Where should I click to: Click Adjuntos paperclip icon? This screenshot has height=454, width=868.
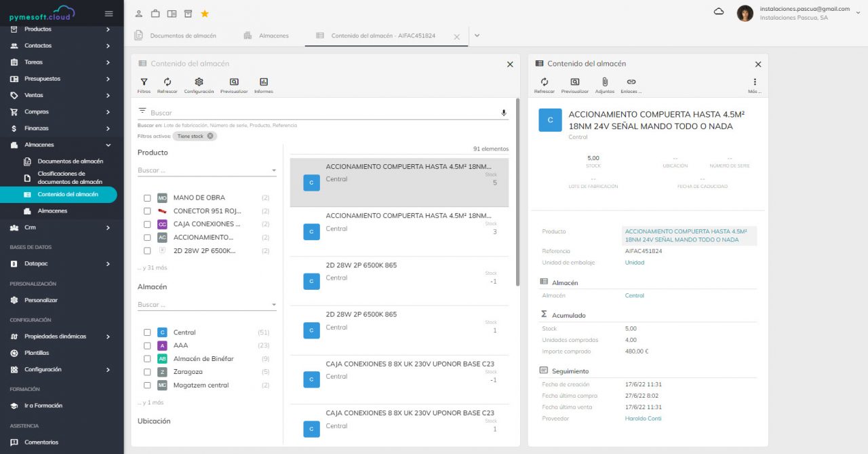coord(604,82)
